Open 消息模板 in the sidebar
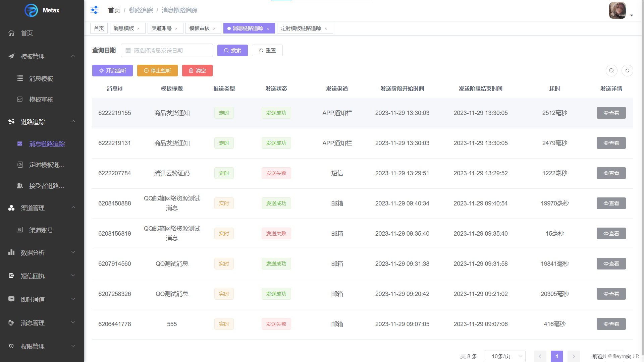 (41, 78)
